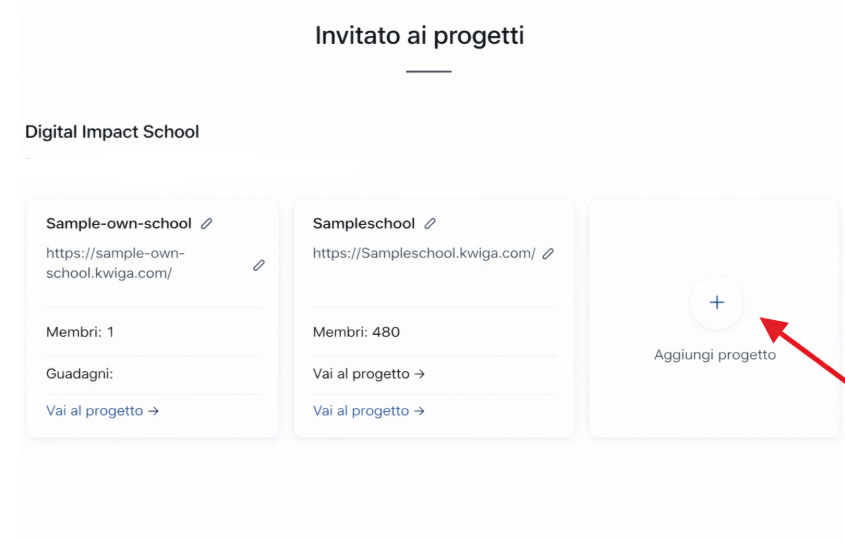845x541 pixels.
Task: Click pencil beside sample-own-school.kwiga.com URL
Action: pyautogui.click(x=259, y=265)
